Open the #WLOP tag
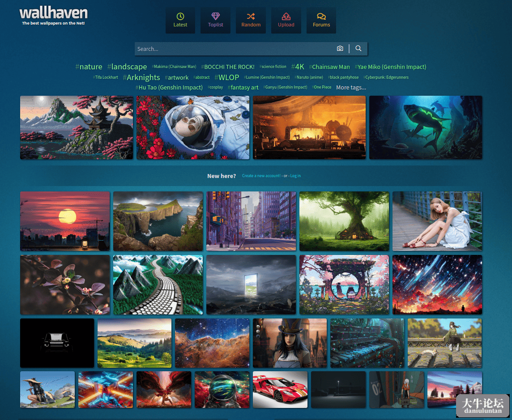Viewport: 512px width, 420px height. point(227,77)
